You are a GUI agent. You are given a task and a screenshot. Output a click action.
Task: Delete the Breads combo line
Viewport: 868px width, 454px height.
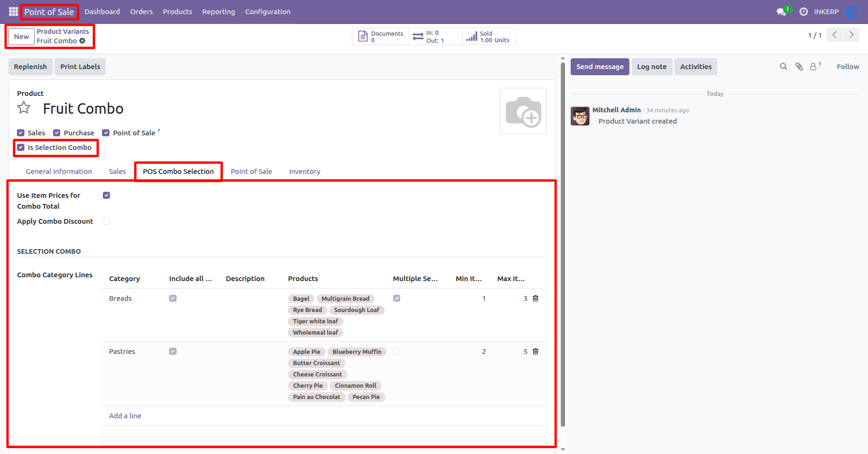coord(535,298)
